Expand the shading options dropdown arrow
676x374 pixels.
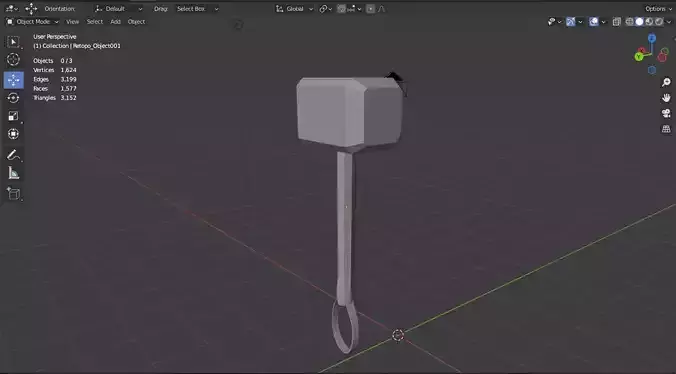669,22
